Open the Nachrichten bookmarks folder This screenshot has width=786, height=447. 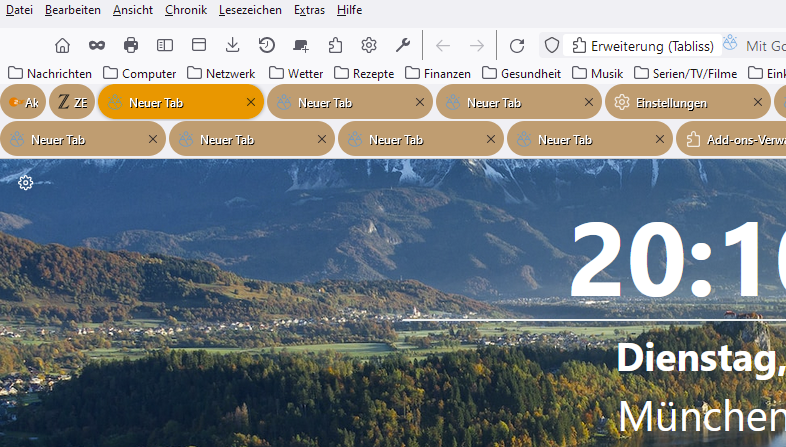tap(50, 73)
